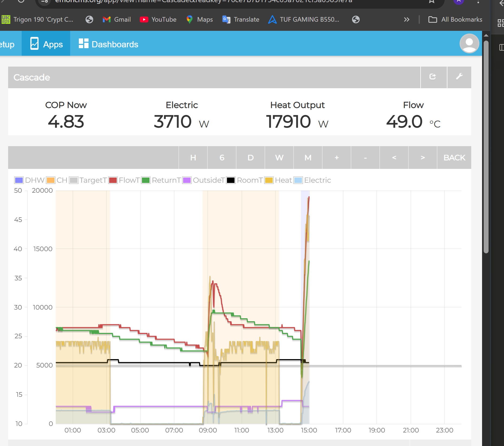504x446 pixels.
Task: Open the wrench settings icon
Action: [x=459, y=77]
